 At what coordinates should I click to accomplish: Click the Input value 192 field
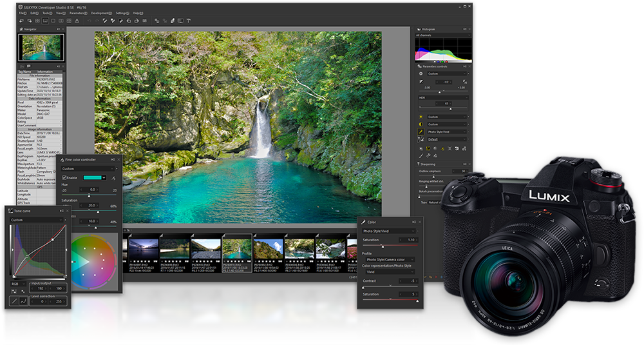pyautogui.click(x=39, y=288)
